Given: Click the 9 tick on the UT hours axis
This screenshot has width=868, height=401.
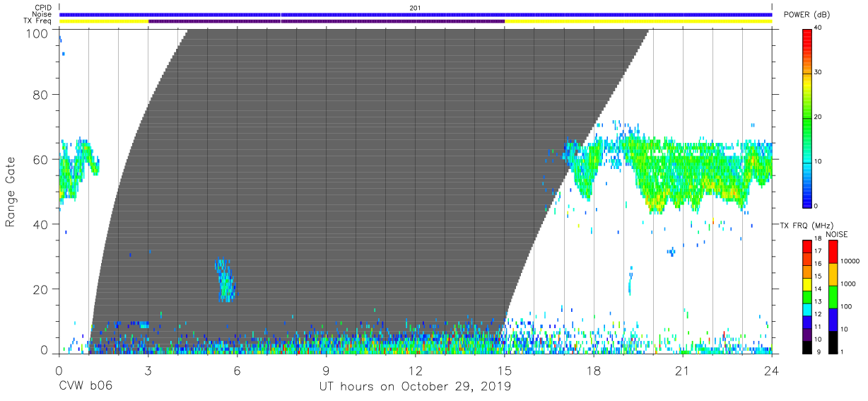Looking at the screenshot, I should (x=327, y=370).
